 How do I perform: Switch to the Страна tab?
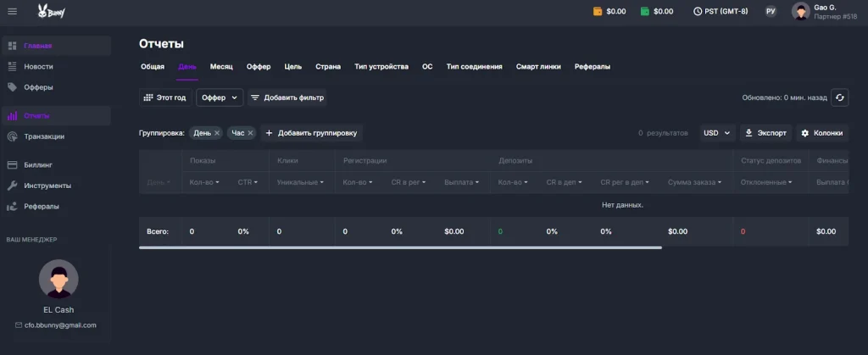(x=328, y=66)
